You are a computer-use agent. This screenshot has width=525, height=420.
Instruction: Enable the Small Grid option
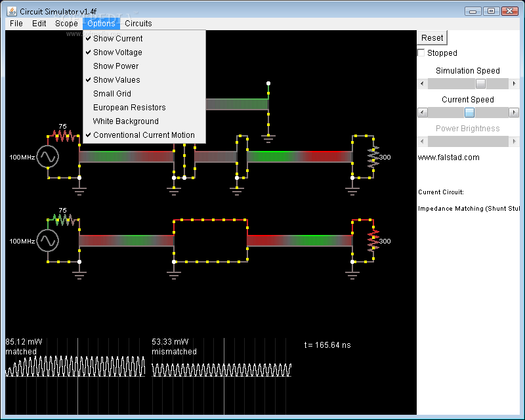pos(144,93)
